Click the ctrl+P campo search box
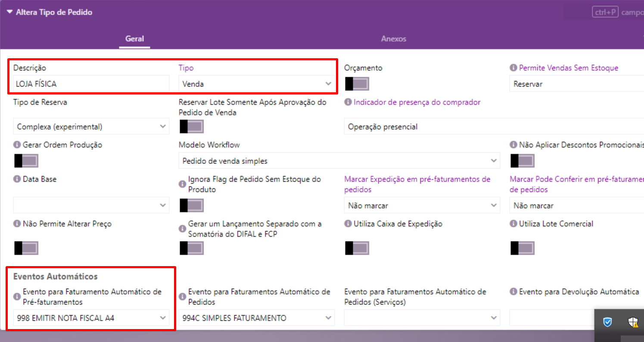Screen dimensions: 644x342 [x=604, y=13]
